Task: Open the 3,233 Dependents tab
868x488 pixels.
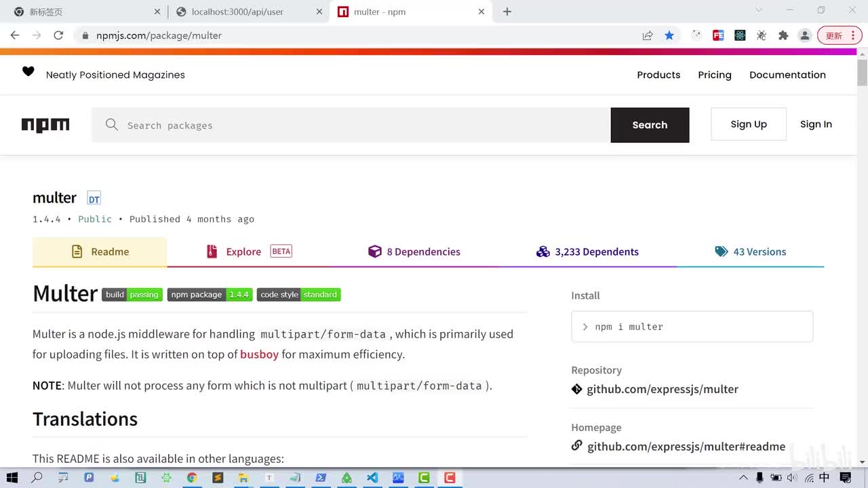Action: (587, 251)
